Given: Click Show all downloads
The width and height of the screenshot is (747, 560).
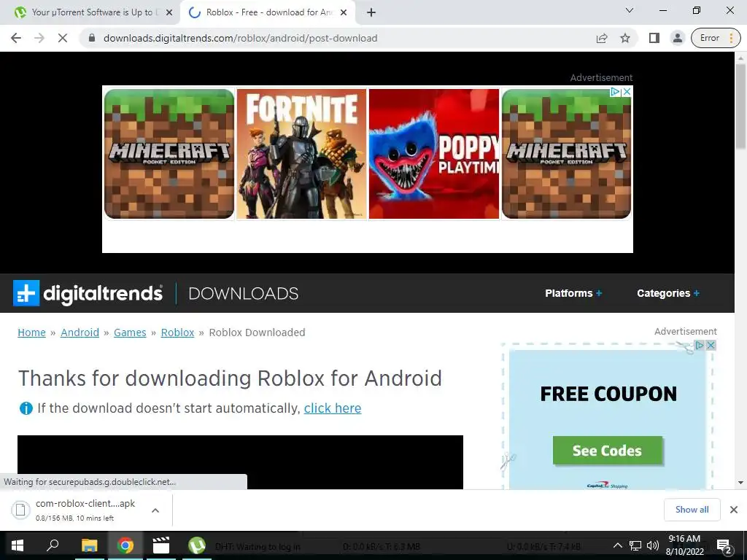Looking at the screenshot, I should tap(692, 510).
